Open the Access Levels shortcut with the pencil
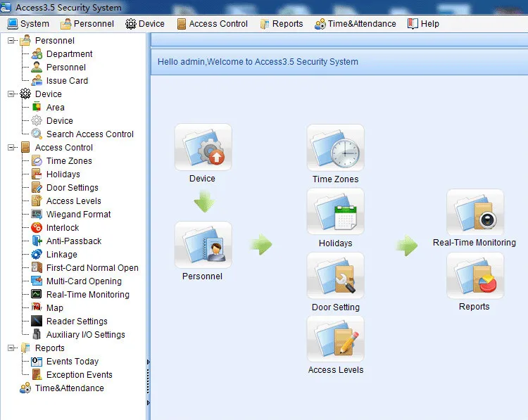Image resolution: width=528 pixels, height=420 pixels. 335,338
